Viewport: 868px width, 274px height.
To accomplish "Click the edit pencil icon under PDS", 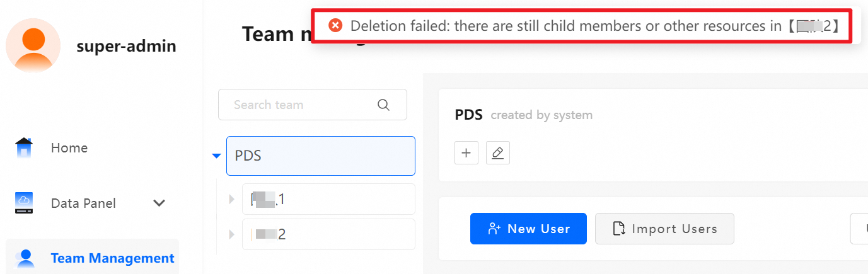I will pos(497,152).
